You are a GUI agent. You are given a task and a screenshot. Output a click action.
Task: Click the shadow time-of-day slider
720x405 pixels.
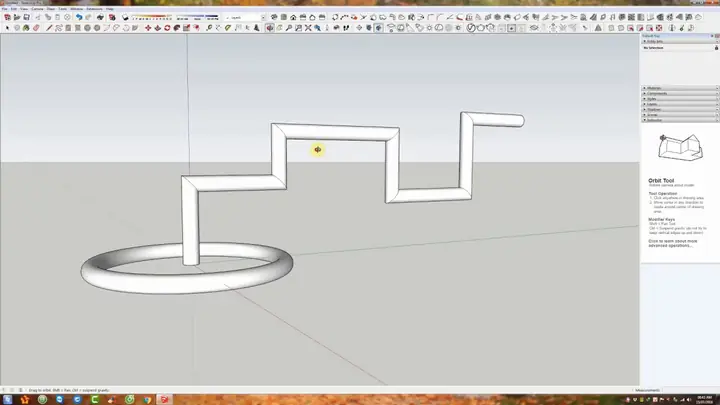pos(197,17)
